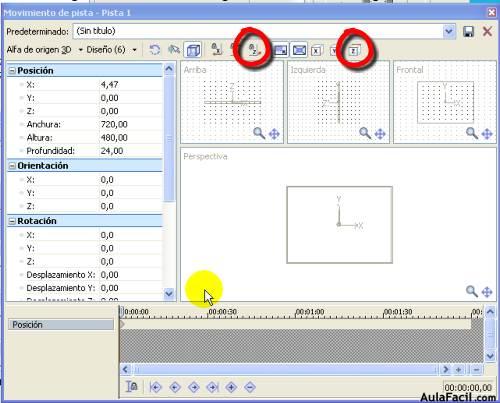Toggle the Z axis movement lock button
This screenshot has height=403, width=500.
354,51
